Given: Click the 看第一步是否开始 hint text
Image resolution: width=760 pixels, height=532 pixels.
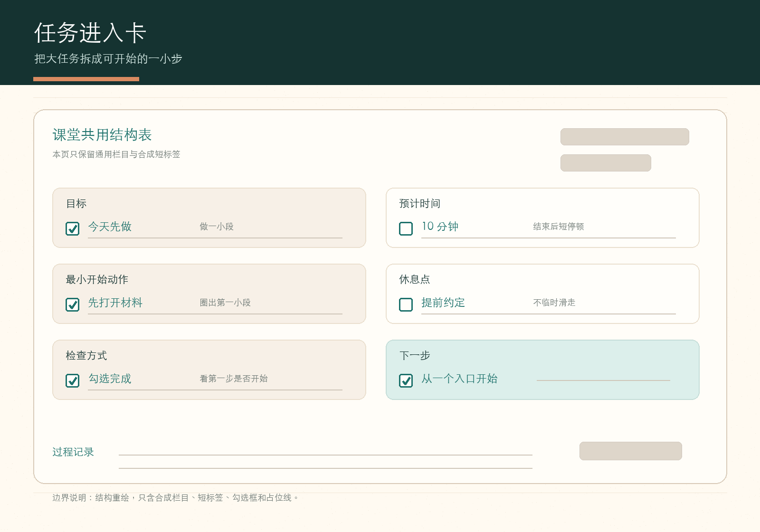Looking at the screenshot, I should [234, 379].
